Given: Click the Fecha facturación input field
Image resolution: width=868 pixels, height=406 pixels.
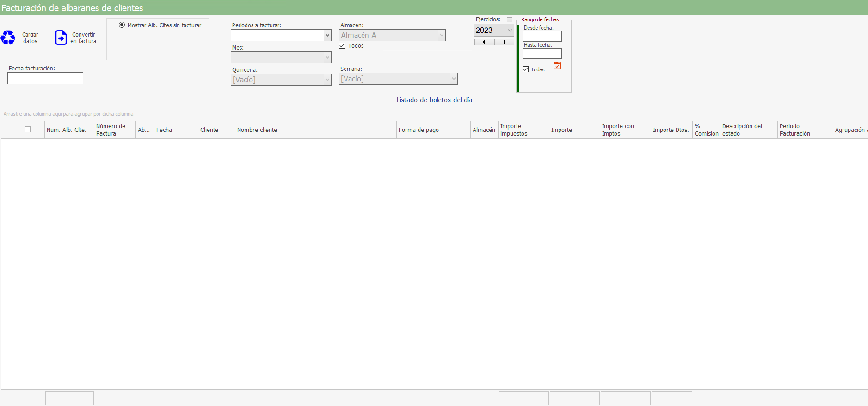Looking at the screenshot, I should pos(45,78).
